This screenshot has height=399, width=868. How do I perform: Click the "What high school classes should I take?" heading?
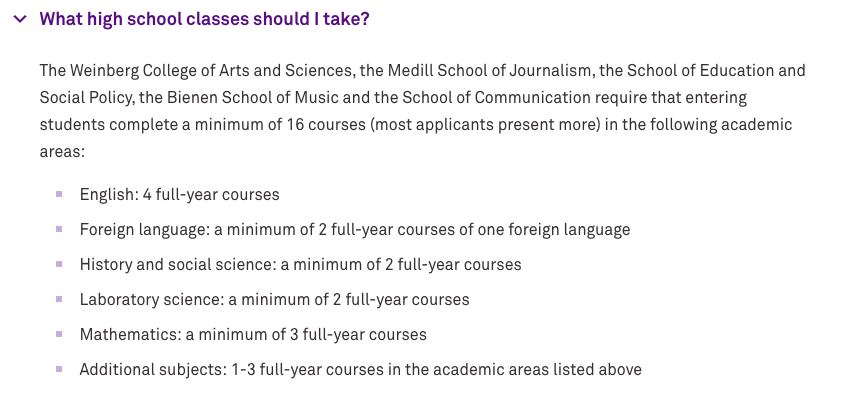coord(204,19)
